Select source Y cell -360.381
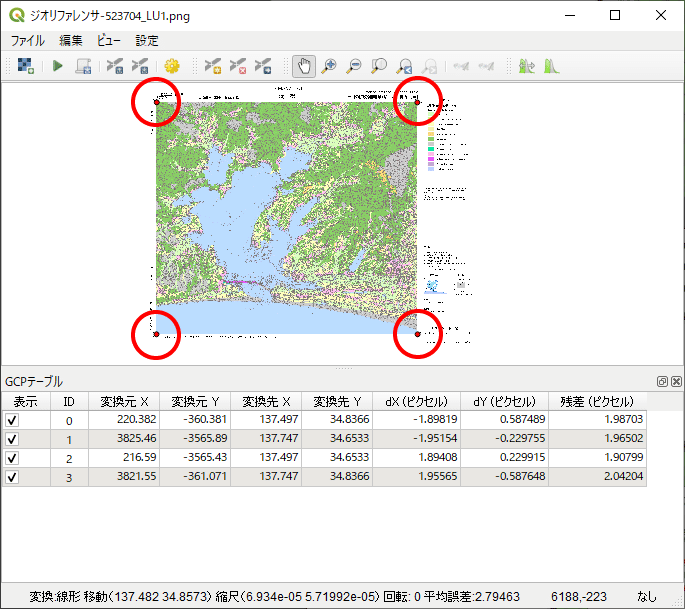Viewport: 685px width, 609px height. (x=195, y=420)
